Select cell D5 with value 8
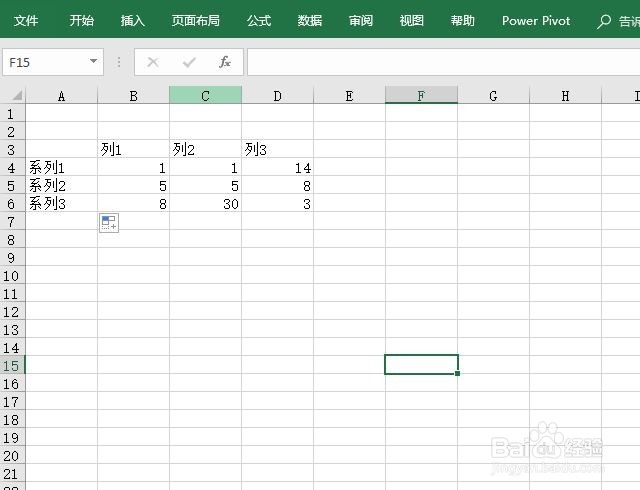The height and width of the screenshot is (490, 640). pos(278,185)
